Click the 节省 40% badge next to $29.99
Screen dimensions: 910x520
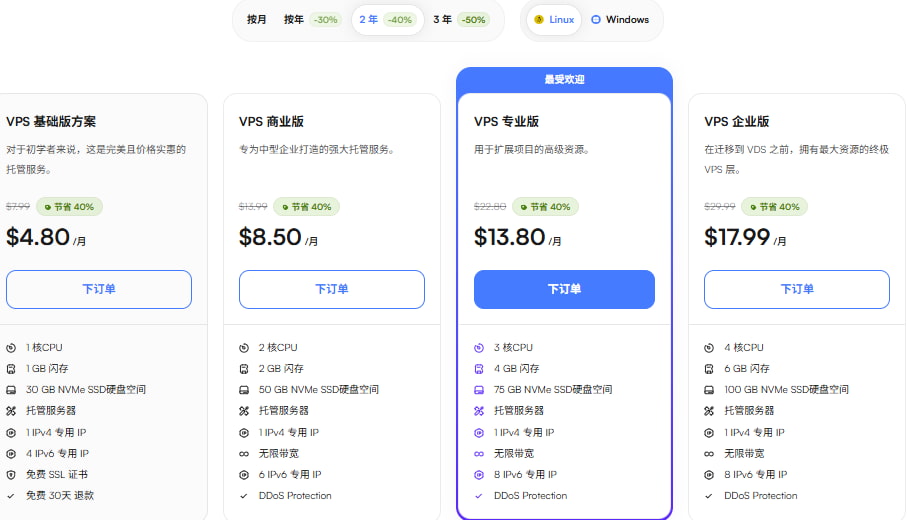(x=775, y=207)
